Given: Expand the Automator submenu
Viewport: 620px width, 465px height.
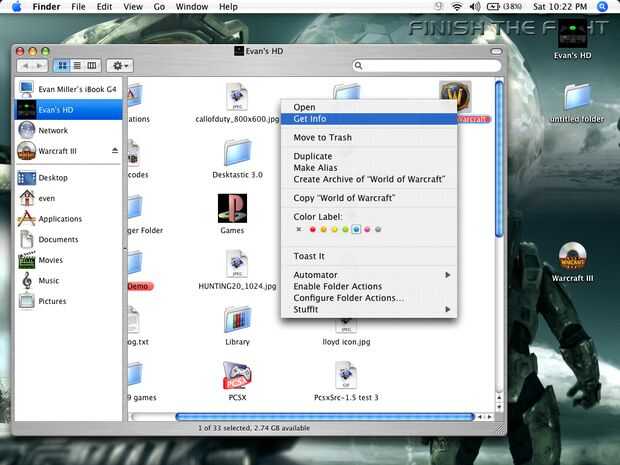Looking at the screenshot, I should (x=369, y=275).
